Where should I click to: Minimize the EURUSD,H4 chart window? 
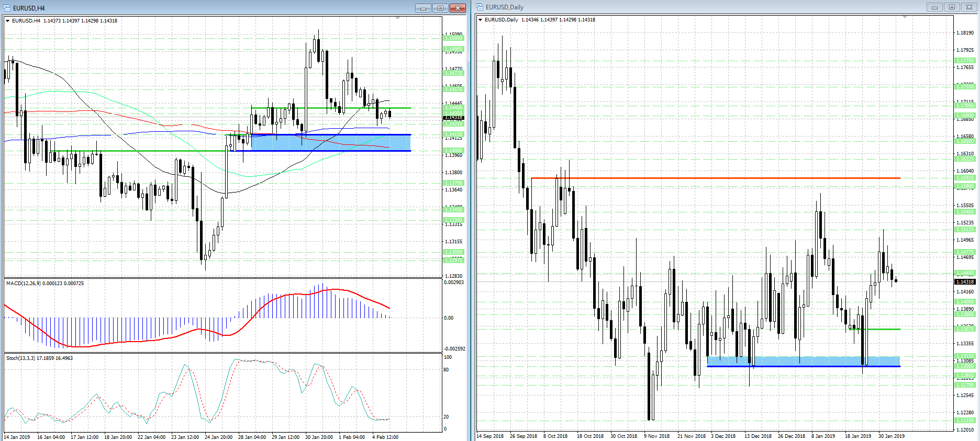point(423,8)
